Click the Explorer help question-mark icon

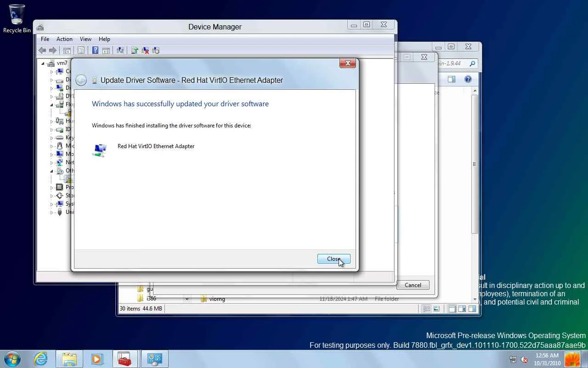click(468, 79)
